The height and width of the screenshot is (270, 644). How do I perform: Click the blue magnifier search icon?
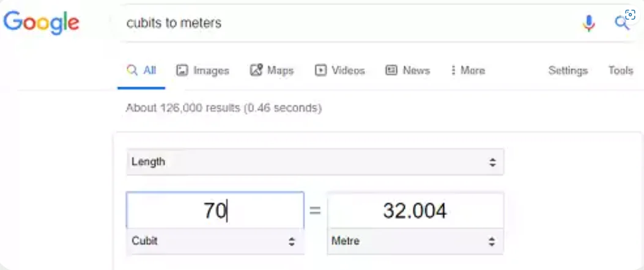(621, 23)
